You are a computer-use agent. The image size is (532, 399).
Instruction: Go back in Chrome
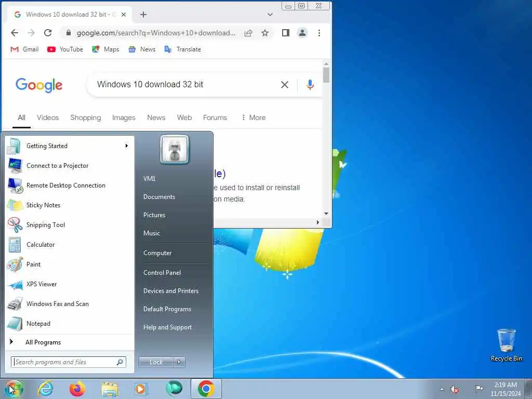coord(14,33)
